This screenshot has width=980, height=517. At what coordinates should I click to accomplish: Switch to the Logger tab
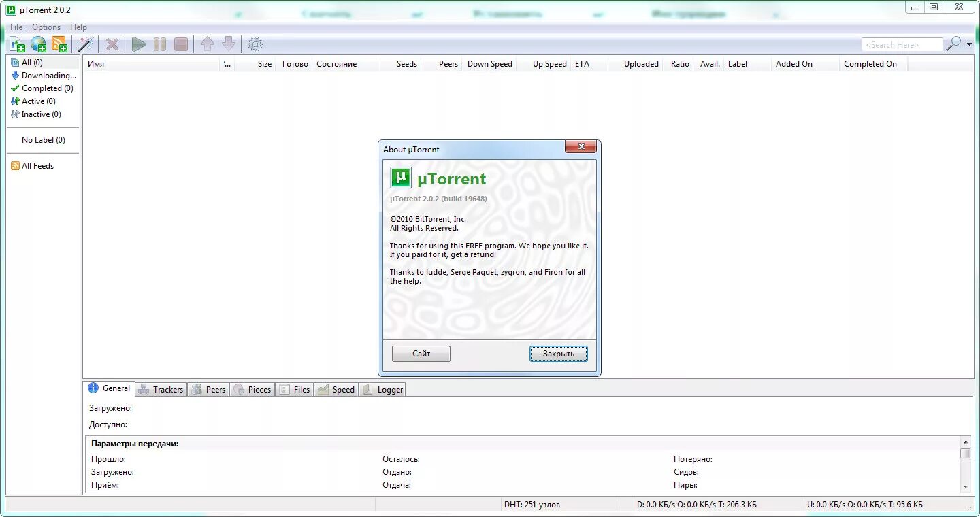click(382, 390)
